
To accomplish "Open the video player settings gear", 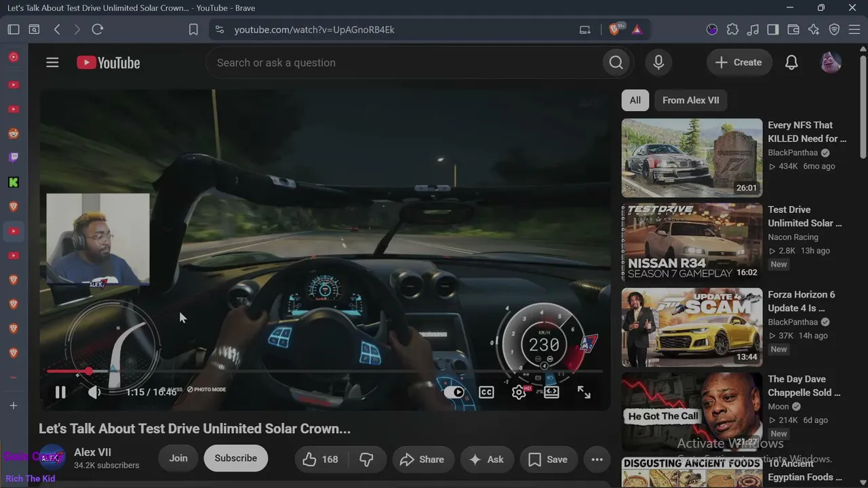I will (519, 392).
